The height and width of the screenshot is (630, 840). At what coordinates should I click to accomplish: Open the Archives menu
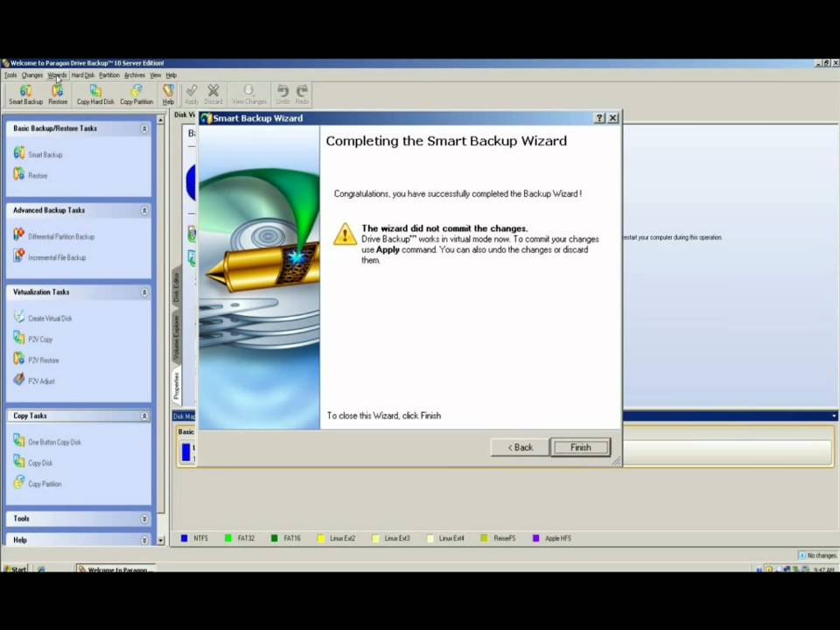pyautogui.click(x=135, y=75)
